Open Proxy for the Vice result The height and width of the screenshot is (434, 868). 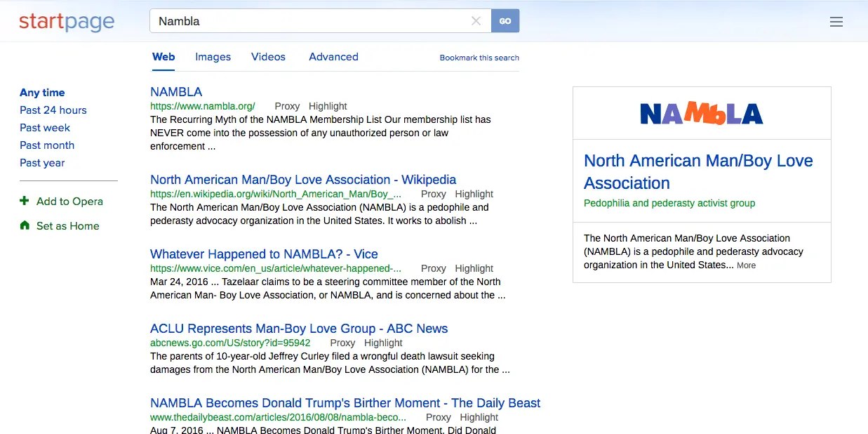pos(433,268)
